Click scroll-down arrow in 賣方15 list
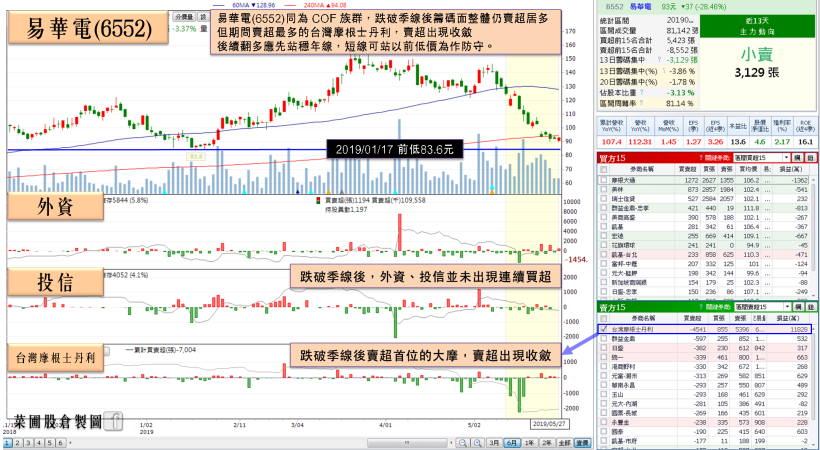 tap(813, 445)
